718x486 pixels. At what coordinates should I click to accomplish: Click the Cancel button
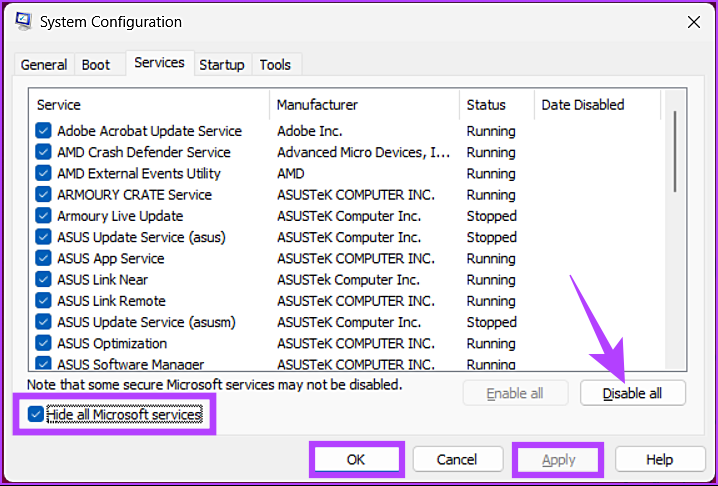[x=457, y=459]
